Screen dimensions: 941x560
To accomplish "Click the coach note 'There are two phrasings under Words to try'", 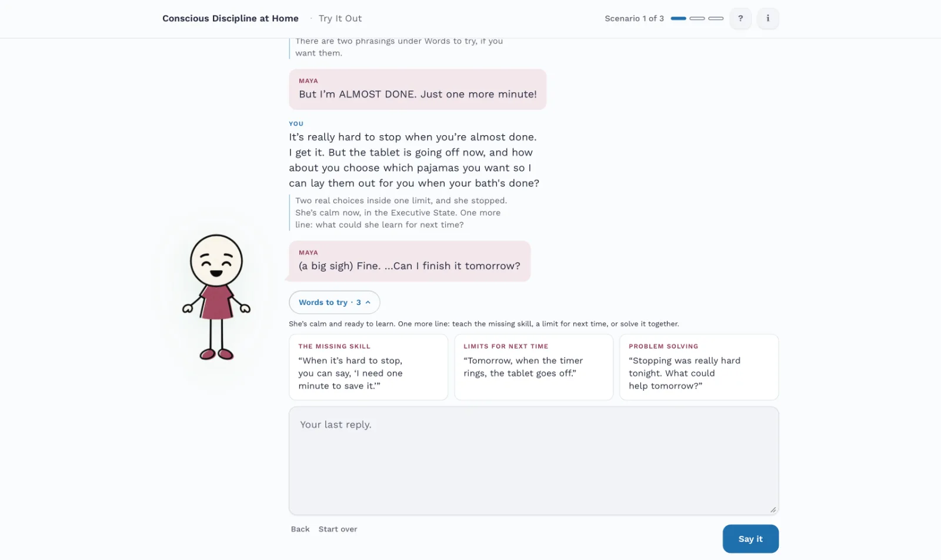I will 399,47.
